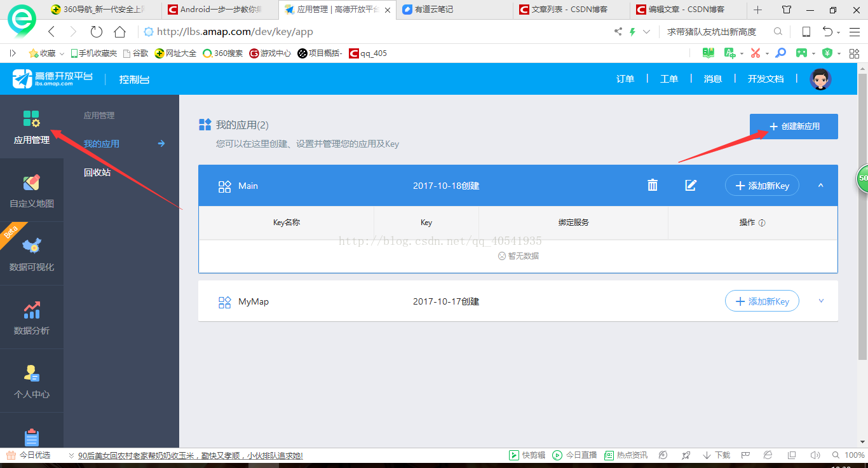This screenshot has width=868, height=468.
Task: Edit the Main app with pencil icon
Action: coord(691,185)
